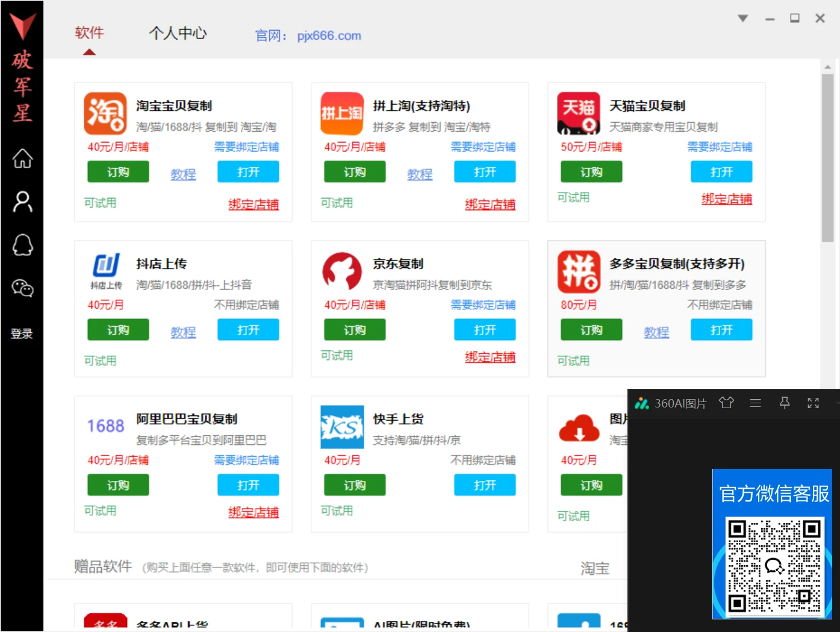
Task: Click the 官方微信客服 QR code image
Action: tap(774, 565)
